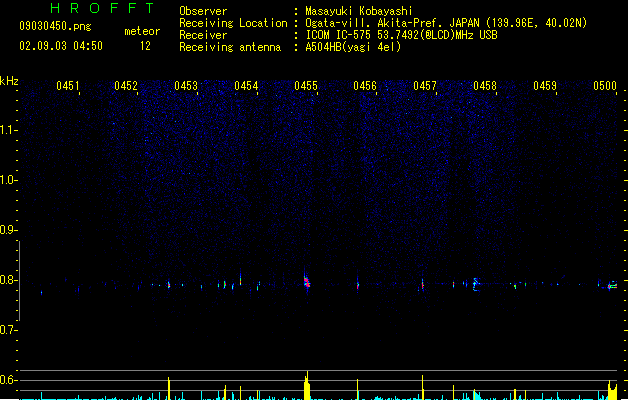Select the filename 09030450.png
The width and height of the screenshot is (629, 400).
55,26
